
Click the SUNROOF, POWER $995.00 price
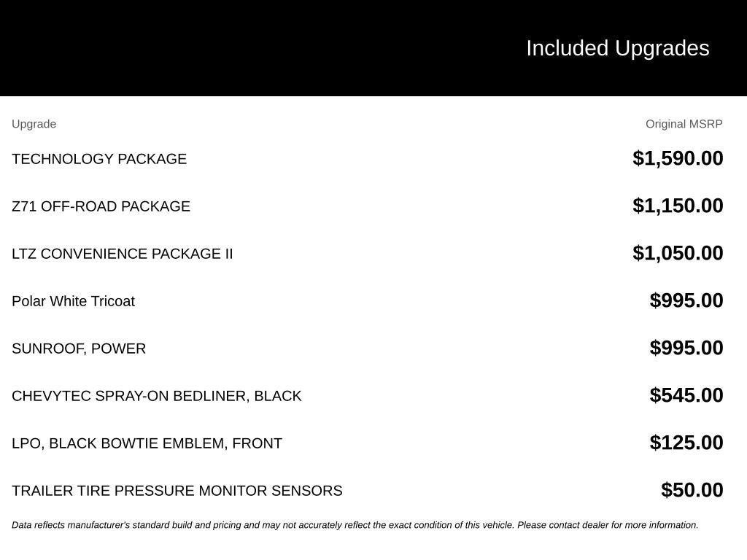coord(686,348)
